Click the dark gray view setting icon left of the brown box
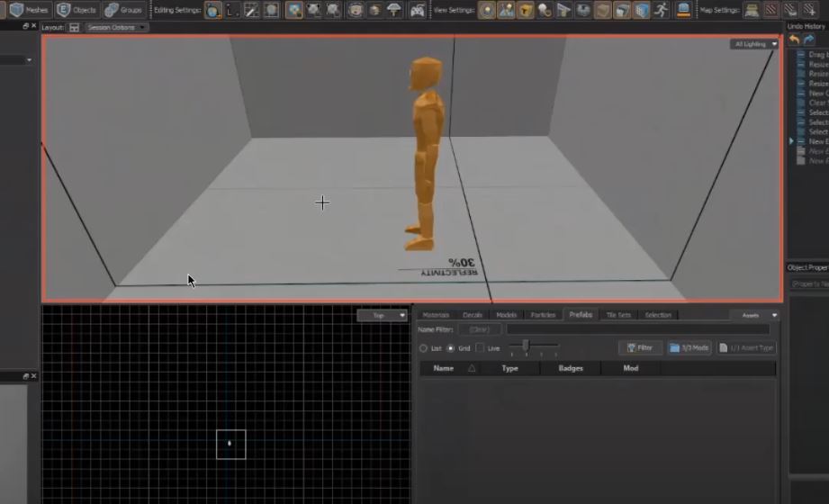 pos(583,10)
